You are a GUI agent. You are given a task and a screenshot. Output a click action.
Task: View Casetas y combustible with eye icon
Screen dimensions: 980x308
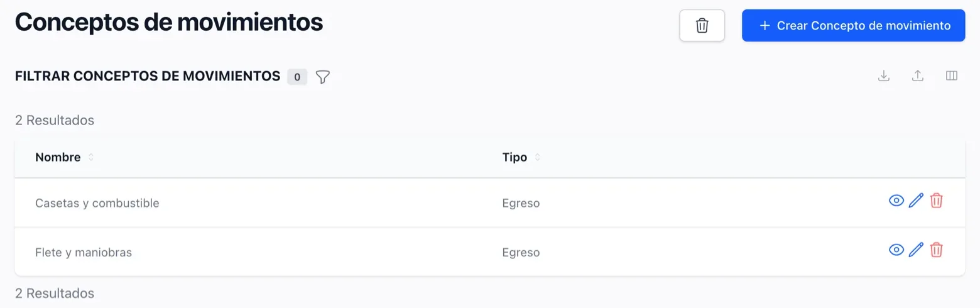point(896,201)
